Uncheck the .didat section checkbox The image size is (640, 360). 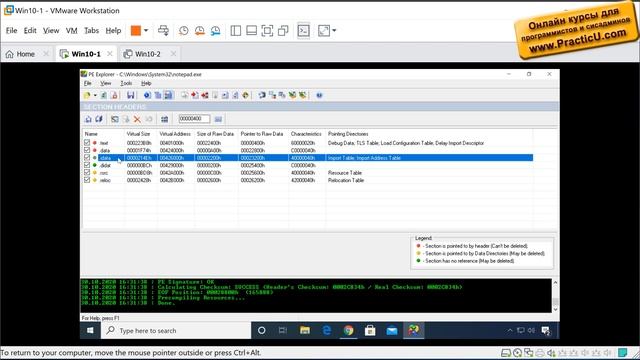pos(87,165)
